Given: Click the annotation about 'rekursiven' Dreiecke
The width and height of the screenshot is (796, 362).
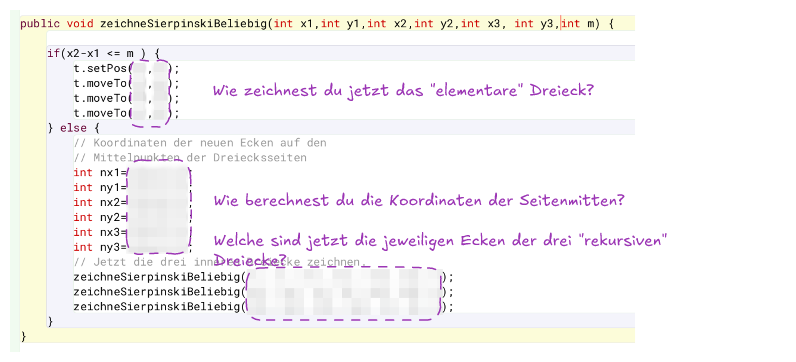Looking at the screenshot, I should pos(440,249).
